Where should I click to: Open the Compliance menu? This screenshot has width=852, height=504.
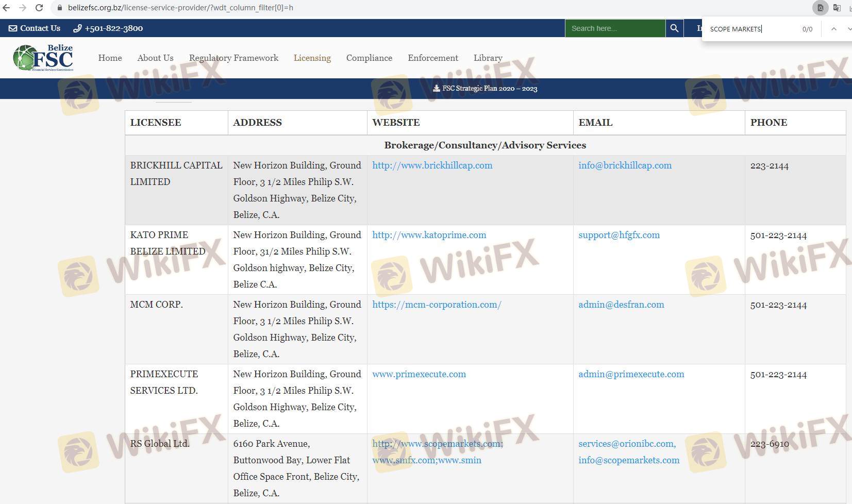tap(369, 58)
